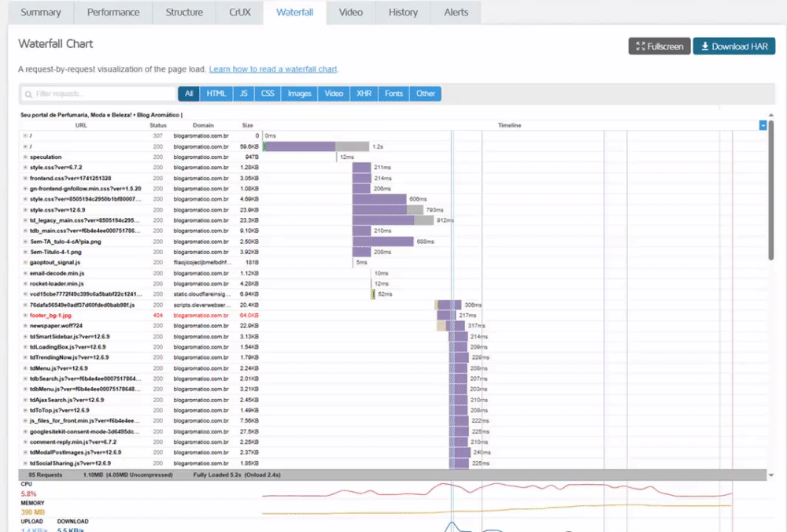
Task: Expand the gaoptout_signal.js request row
Action: click(25, 263)
